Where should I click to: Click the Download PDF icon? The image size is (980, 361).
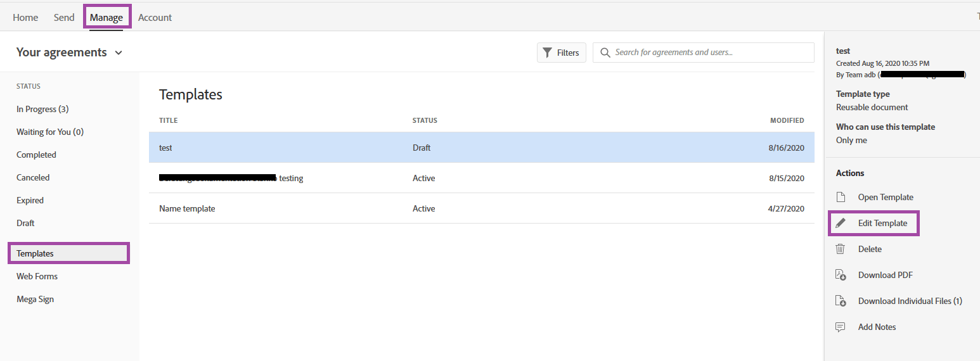pos(841,275)
